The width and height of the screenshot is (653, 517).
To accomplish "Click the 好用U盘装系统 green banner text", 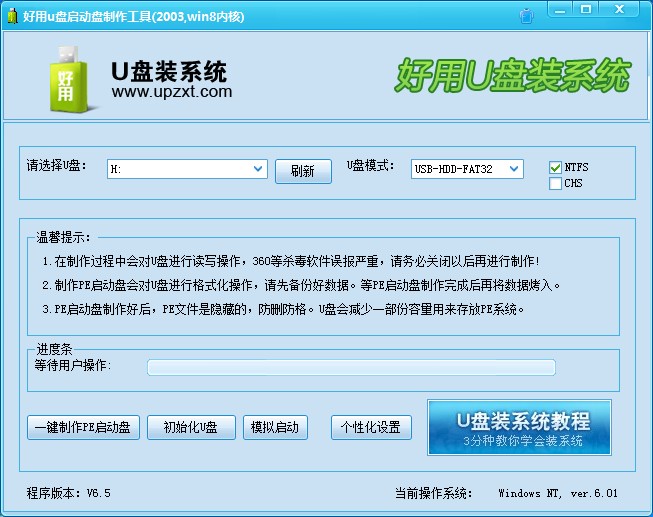I will tap(514, 76).
